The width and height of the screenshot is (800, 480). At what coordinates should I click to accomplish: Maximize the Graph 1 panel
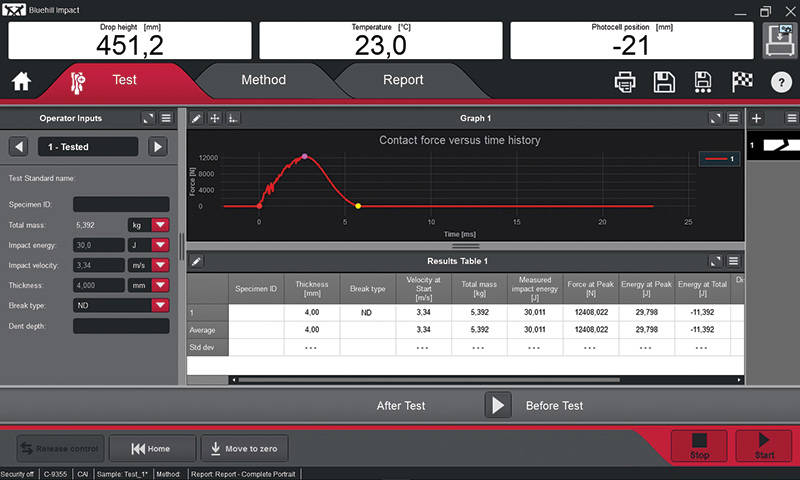pyautogui.click(x=715, y=118)
